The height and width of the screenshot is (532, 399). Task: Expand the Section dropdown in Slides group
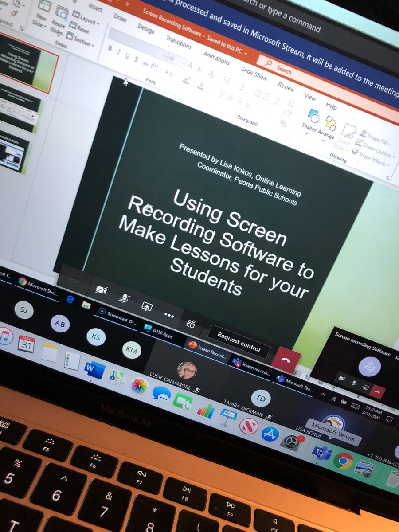tap(81, 39)
